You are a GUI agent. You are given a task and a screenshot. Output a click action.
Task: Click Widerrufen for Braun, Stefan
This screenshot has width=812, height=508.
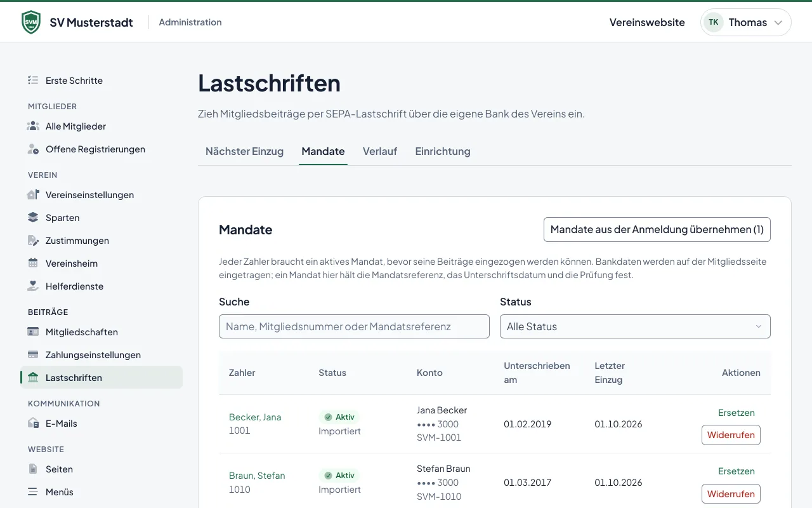click(731, 493)
